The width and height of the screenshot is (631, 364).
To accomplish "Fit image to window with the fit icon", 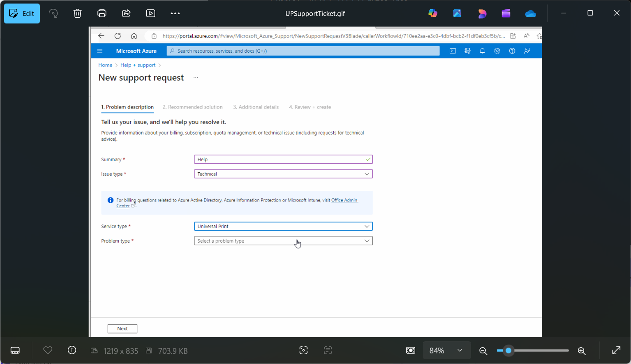I will click(411, 351).
